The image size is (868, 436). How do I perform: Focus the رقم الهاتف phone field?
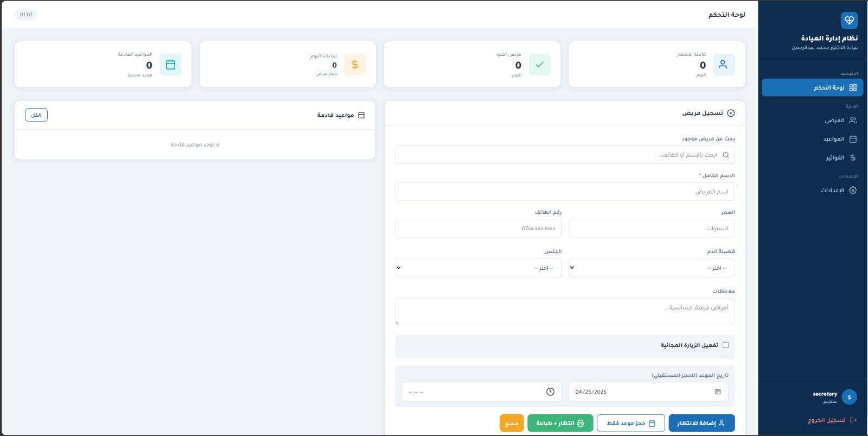coord(478,229)
